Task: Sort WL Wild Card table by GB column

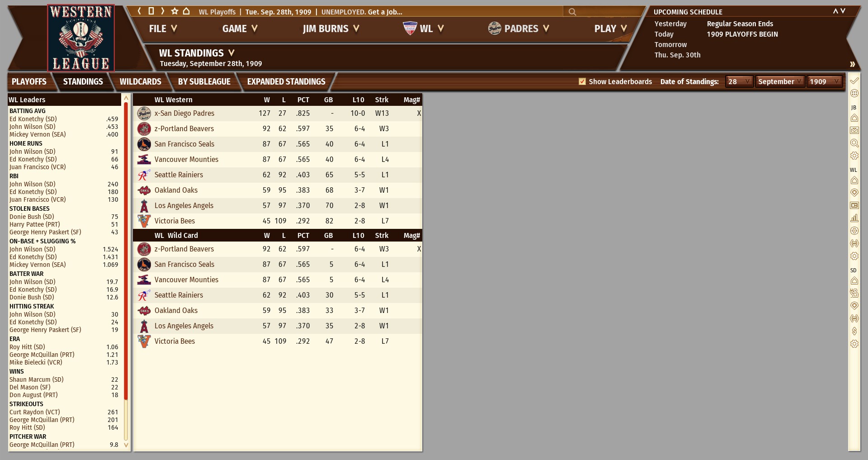Action: 329,236
